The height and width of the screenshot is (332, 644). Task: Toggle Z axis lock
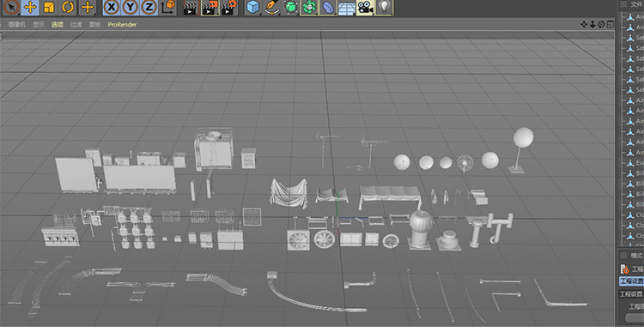click(x=149, y=8)
